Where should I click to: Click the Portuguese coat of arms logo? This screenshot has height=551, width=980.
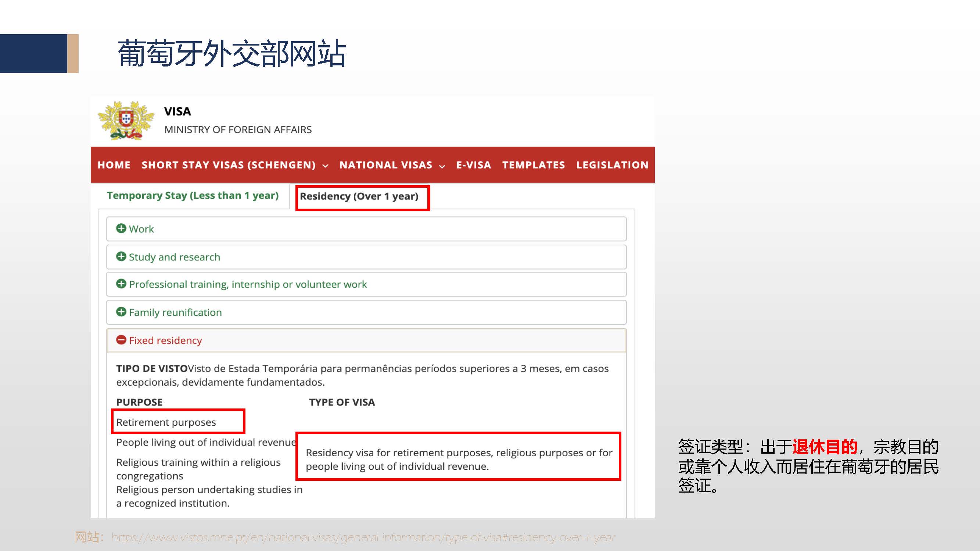coord(126,120)
